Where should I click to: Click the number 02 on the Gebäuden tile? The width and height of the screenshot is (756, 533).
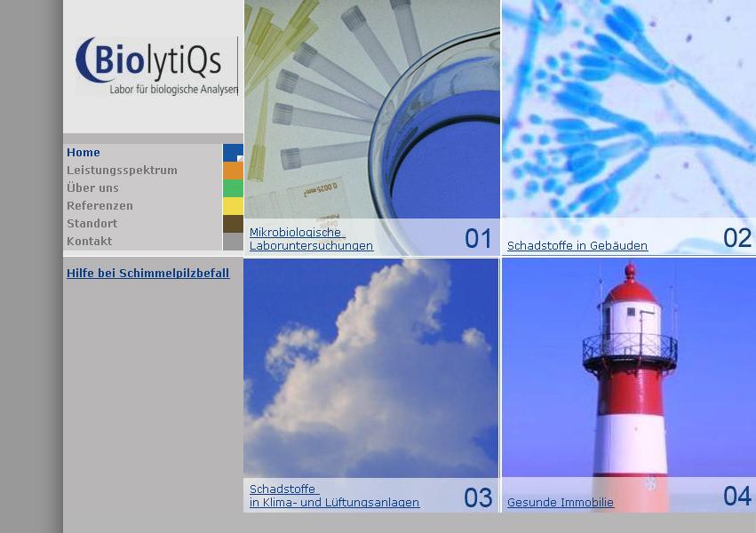[x=736, y=238]
